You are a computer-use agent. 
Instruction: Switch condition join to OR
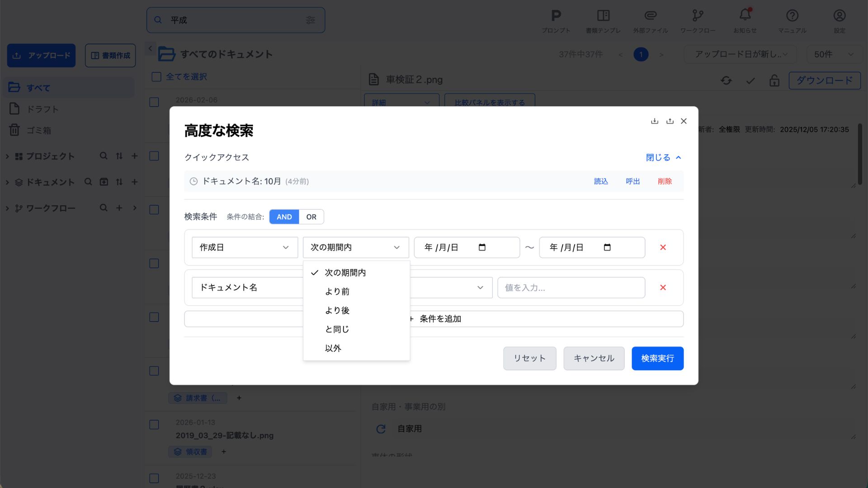[x=311, y=217]
